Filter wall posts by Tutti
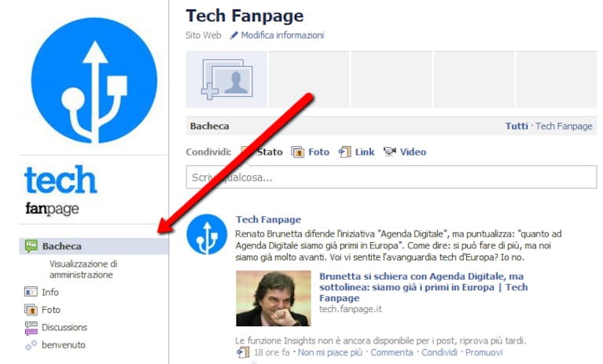 (517, 126)
